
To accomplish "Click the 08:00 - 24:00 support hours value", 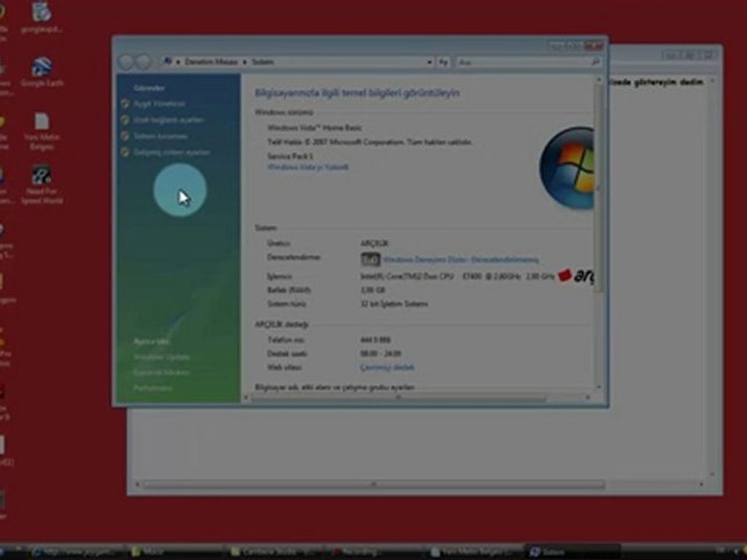I will point(381,354).
